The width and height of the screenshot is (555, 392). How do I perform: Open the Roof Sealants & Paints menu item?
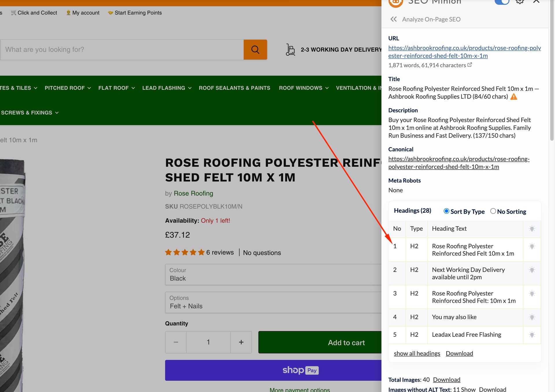234,88
